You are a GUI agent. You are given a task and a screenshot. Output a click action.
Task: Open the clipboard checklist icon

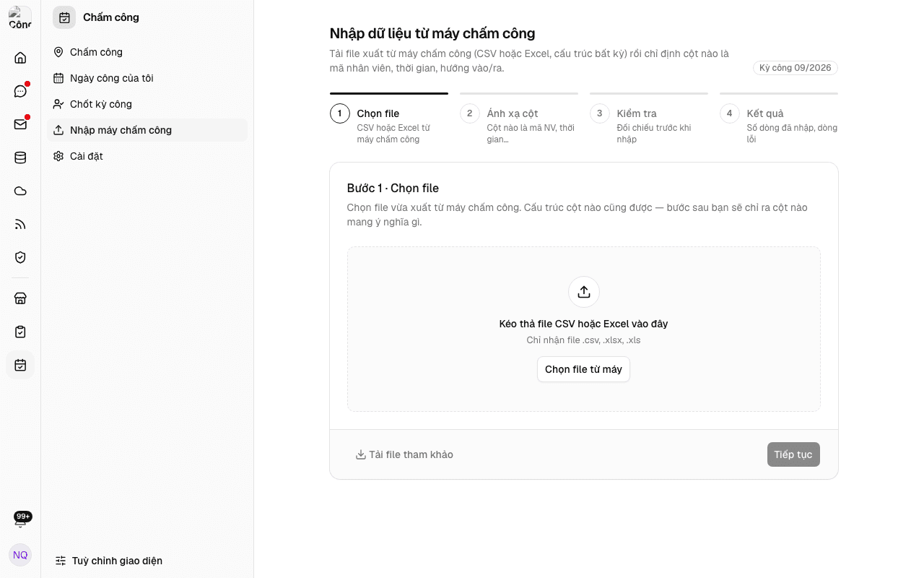click(20, 332)
